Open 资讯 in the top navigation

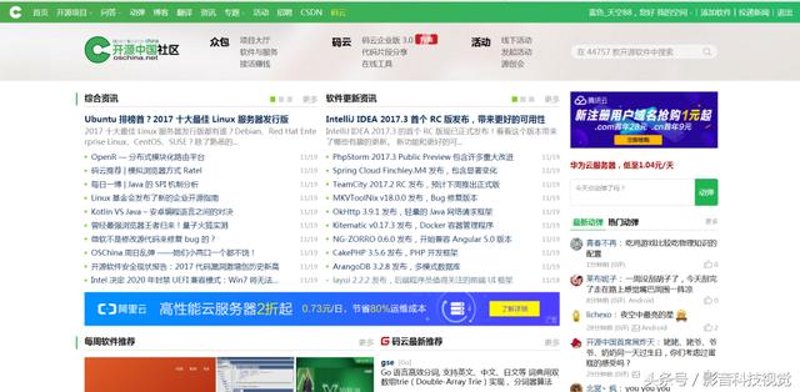(x=208, y=12)
